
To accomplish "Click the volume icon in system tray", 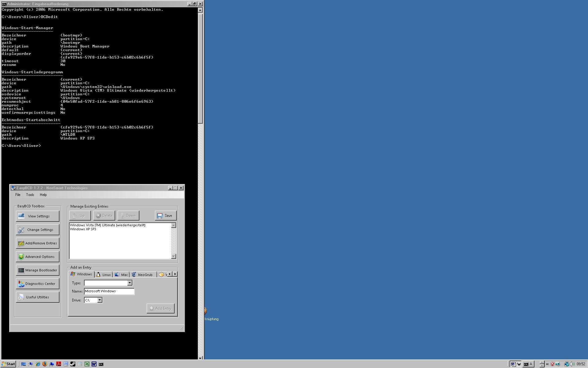I will [572, 364].
